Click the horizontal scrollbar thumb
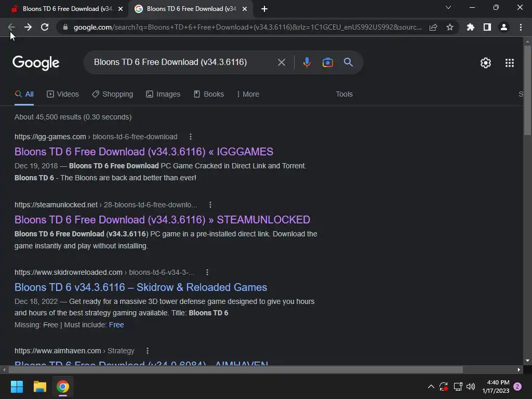The image size is (532, 399). tap(235, 370)
